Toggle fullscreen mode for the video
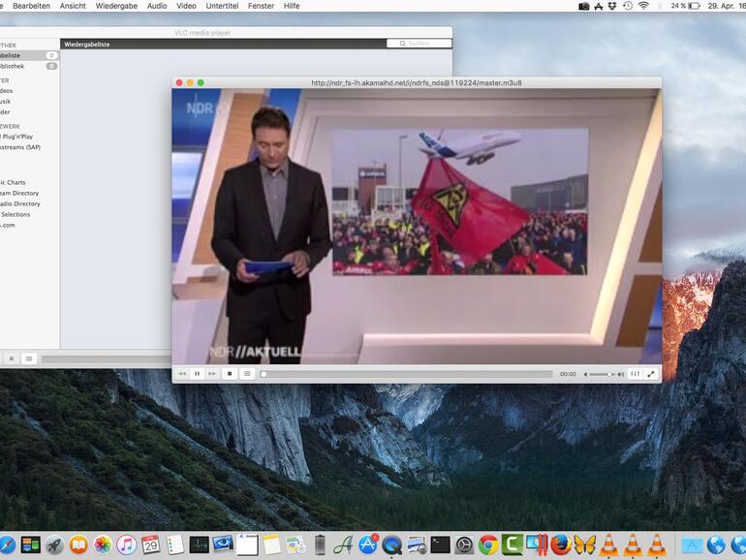 pos(651,374)
